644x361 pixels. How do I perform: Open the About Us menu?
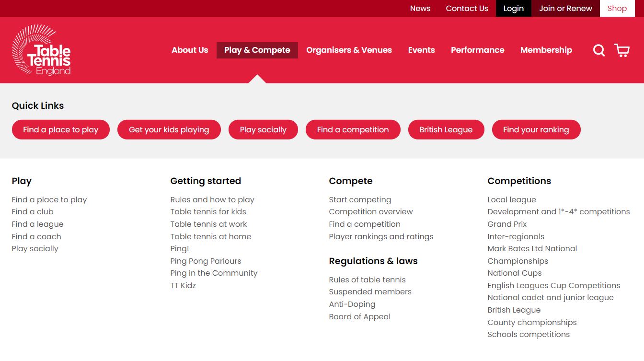pyautogui.click(x=190, y=50)
